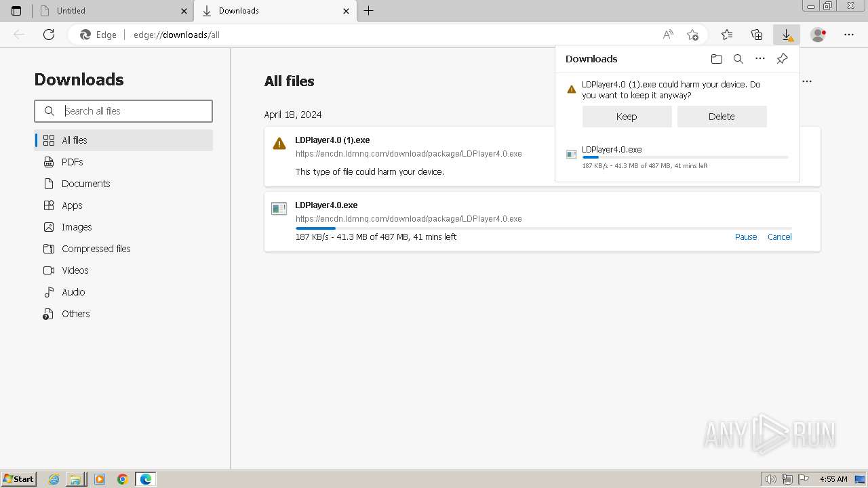Pin the Downloads popup
Viewport: 868px width, 488px height.
coord(782,59)
